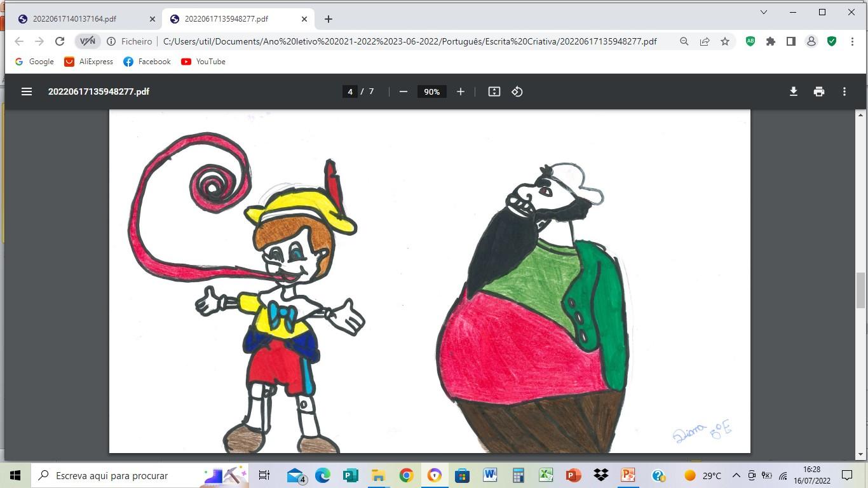Download the PDF file
868x488 pixels.
(794, 91)
